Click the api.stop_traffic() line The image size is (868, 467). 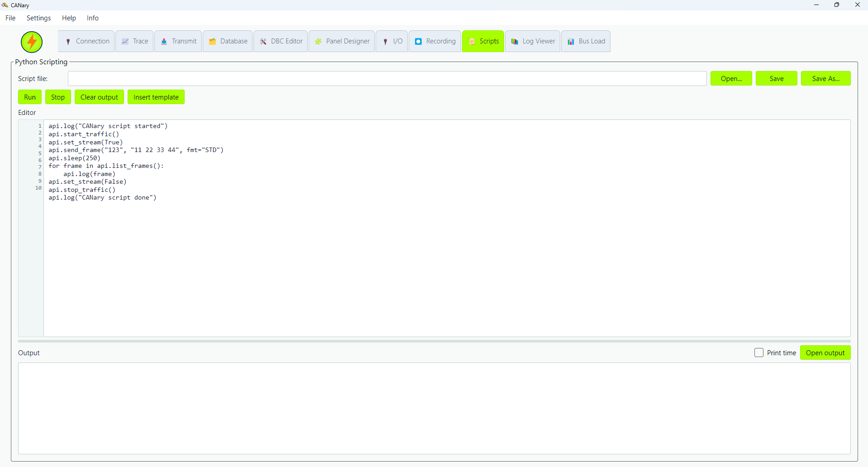tap(82, 190)
